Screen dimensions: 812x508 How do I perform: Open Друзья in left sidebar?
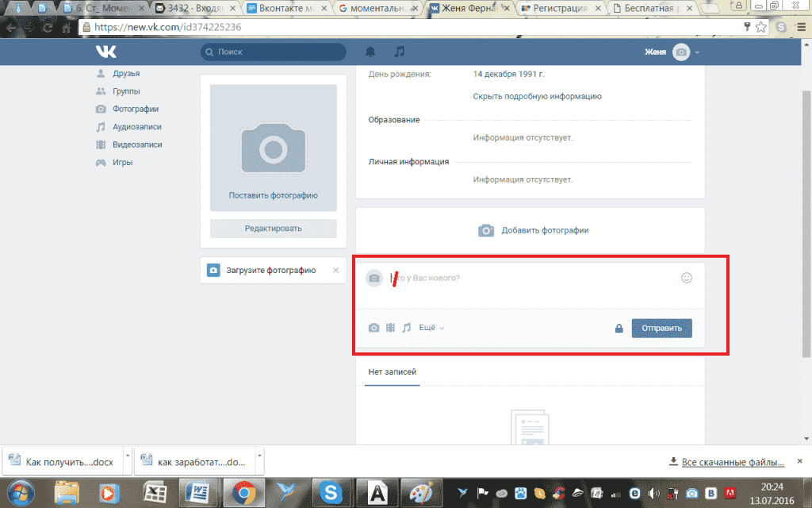pyautogui.click(x=126, y=73)
